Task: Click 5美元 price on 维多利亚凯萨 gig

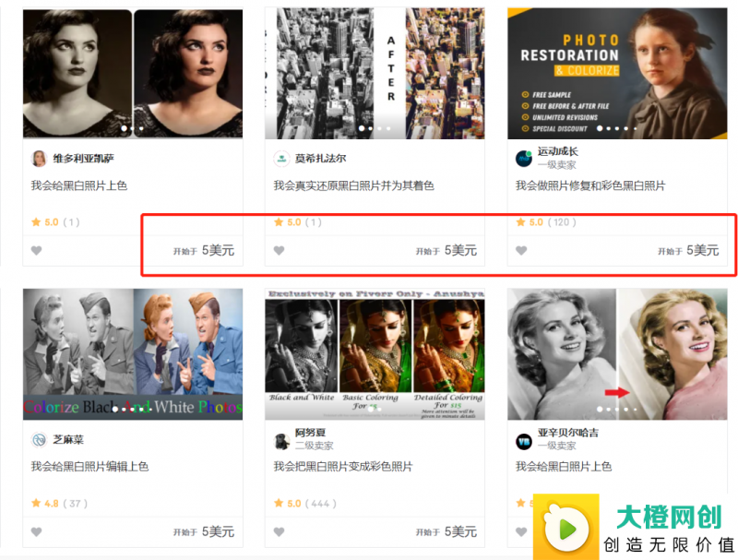Action: [218, 250]
